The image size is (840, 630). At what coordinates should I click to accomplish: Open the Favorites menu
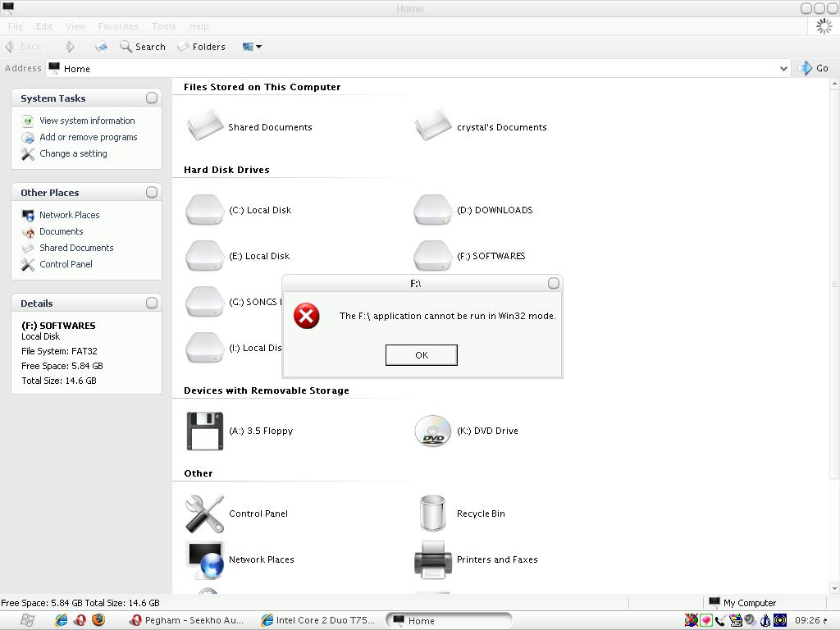118,26
